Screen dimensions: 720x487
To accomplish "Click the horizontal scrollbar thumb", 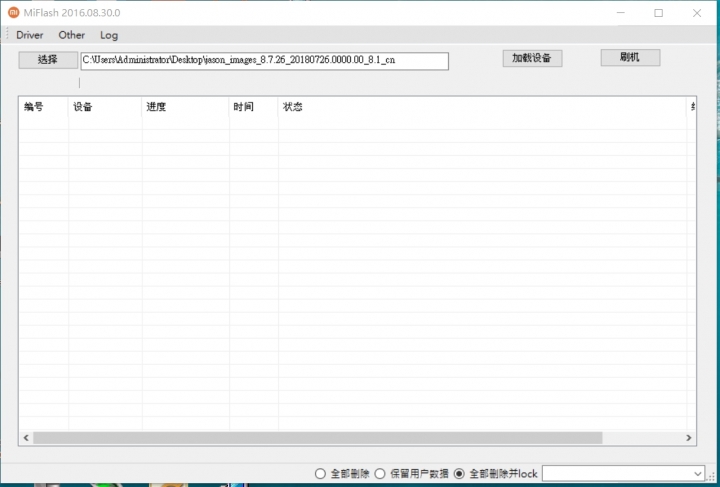I will point(317,438).
